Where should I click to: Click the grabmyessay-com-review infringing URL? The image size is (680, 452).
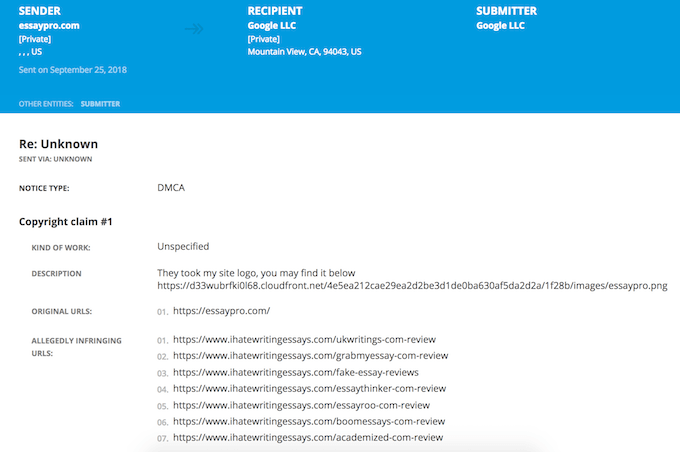(x=311, y=355)
